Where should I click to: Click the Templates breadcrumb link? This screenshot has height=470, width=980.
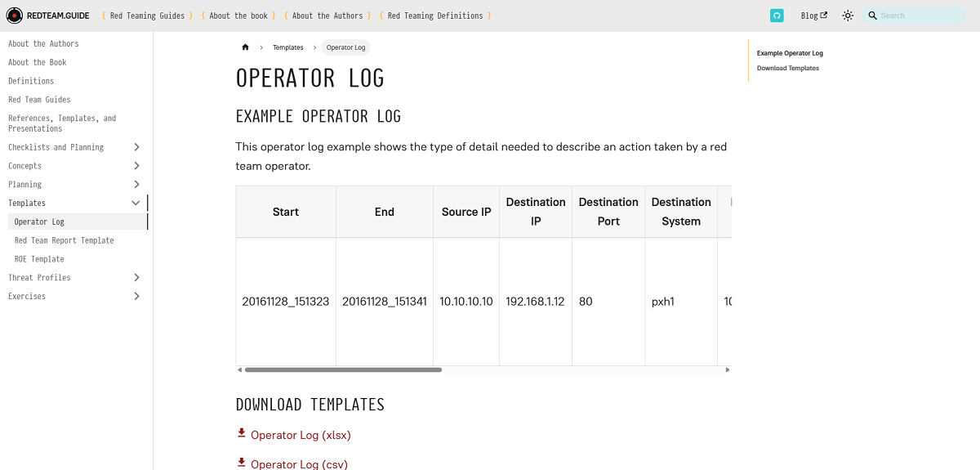288,47
